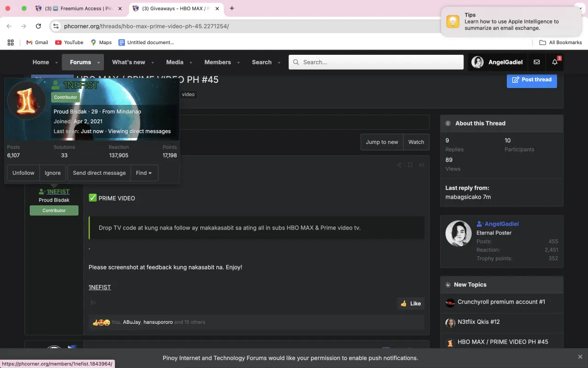Click the browser address bar URL
Image resolution: width=588 pixels, height=368 pixels.
pyautogui.click(x=146, y=26)
